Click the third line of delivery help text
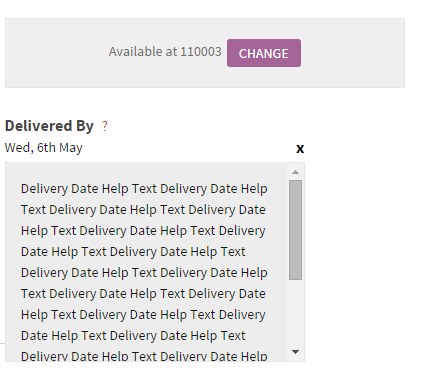Viewport: 442px width, 384px height. [143, 231]
